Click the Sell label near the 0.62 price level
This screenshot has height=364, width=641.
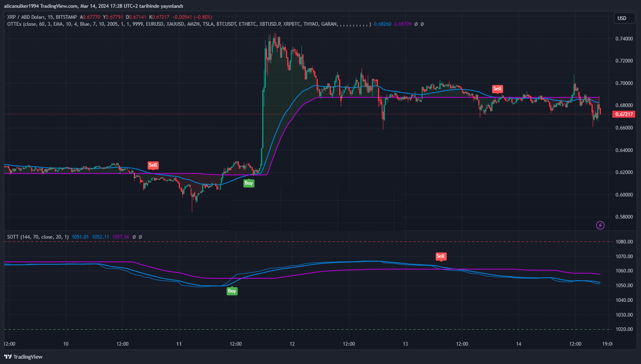tap(153, 165)
